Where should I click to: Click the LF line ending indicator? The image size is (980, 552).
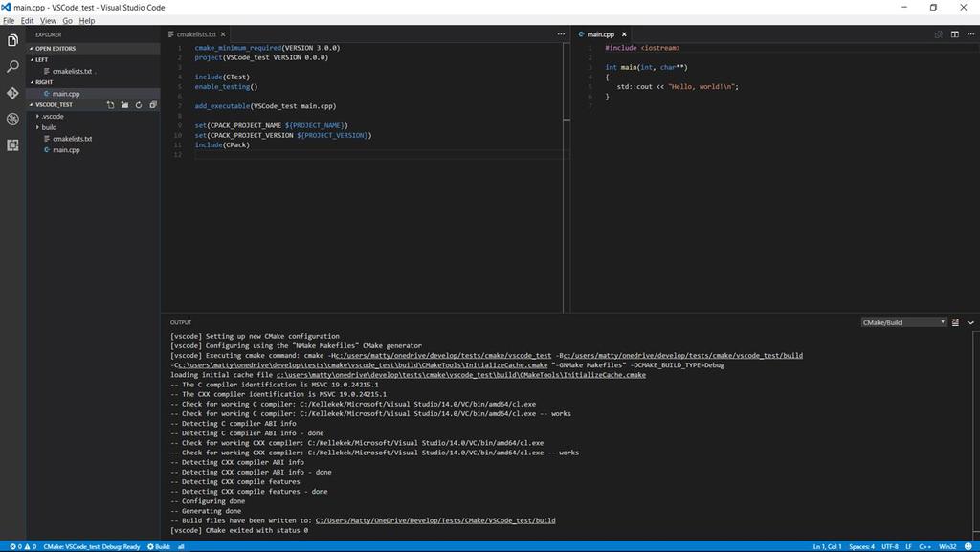(x=908, y=546)
